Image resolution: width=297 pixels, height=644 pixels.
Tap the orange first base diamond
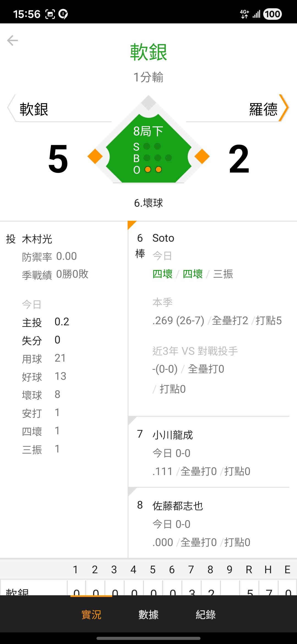point(202,156)
